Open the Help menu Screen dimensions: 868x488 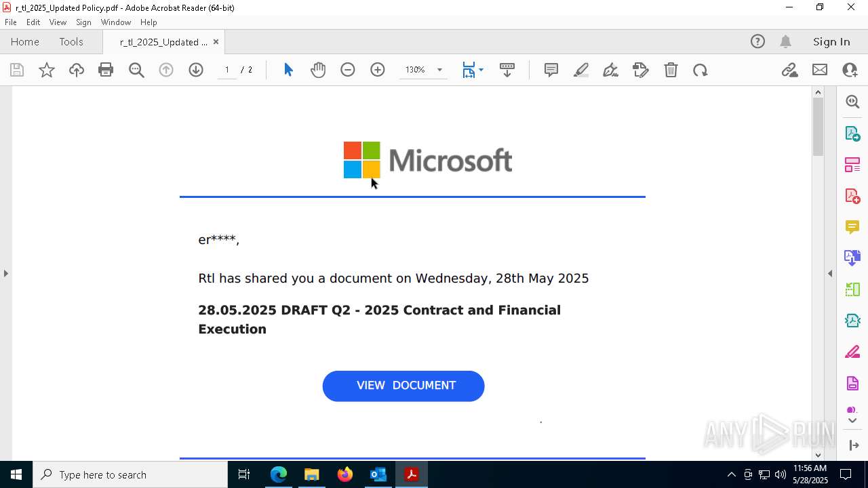click(149, 22)
